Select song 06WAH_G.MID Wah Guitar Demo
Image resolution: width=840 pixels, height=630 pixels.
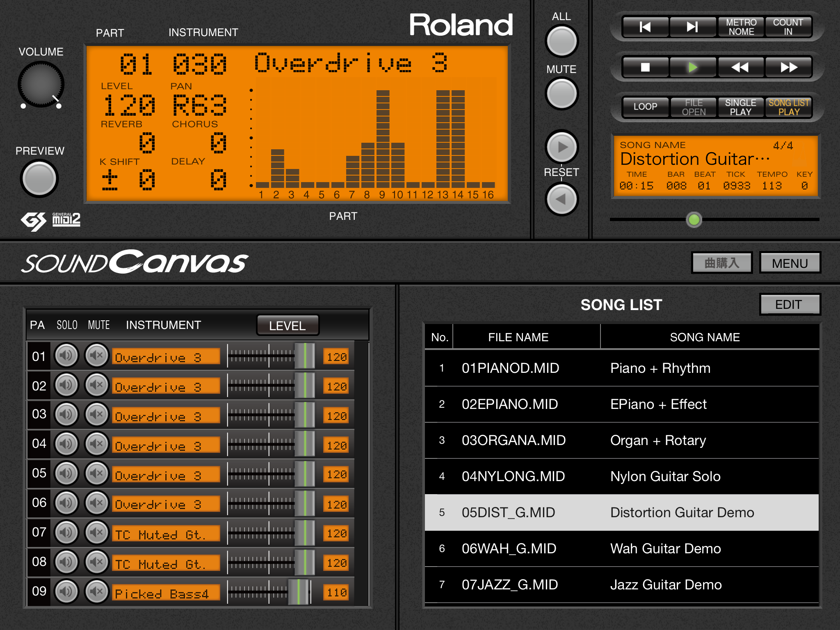tap(622, 549)
